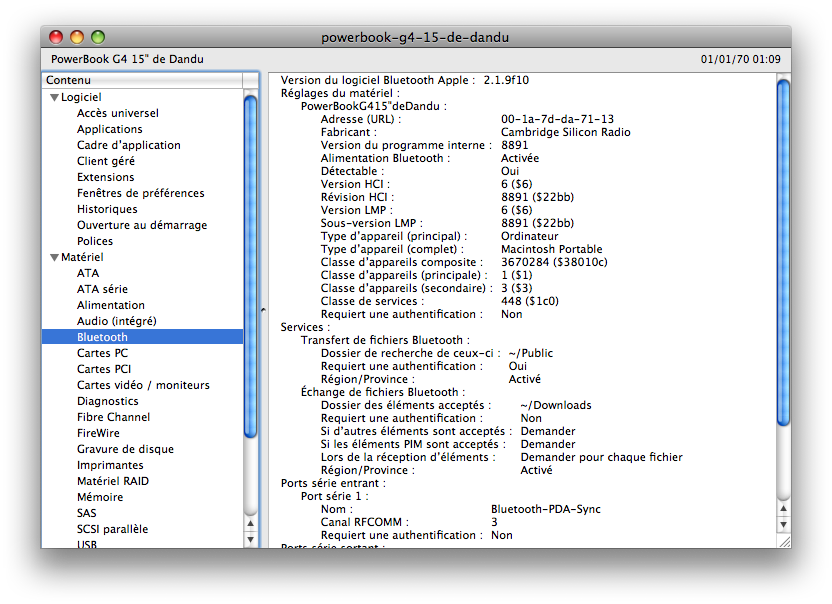This screenshot has width=832, height=604.
Task: Open Fenêtres de préférences entry
Action: [141, 193]
